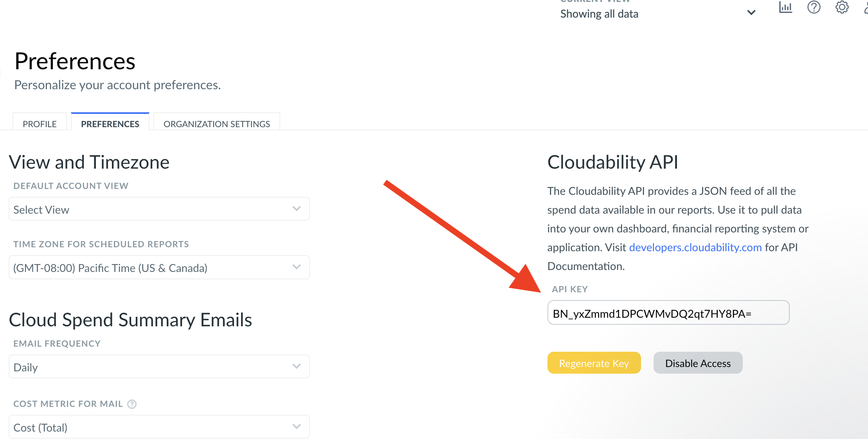Click the Cost Metric help tooltip icon
This screenshot has width=868, height=439.
pos(132,404)
